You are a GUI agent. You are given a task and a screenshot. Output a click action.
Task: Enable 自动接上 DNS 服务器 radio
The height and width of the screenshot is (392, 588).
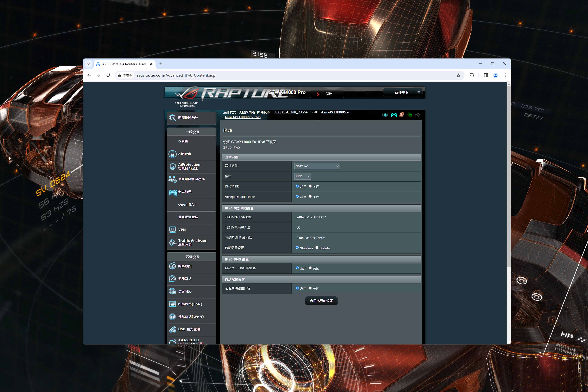(x=297, y=268)
